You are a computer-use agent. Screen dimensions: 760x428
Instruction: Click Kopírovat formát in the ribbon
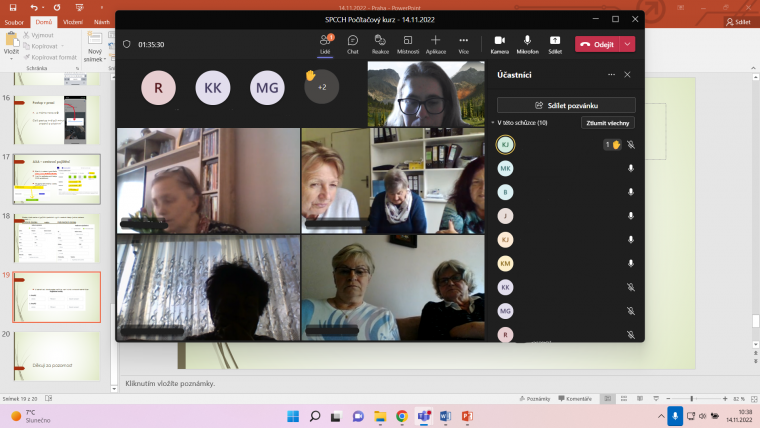(50, 57)
